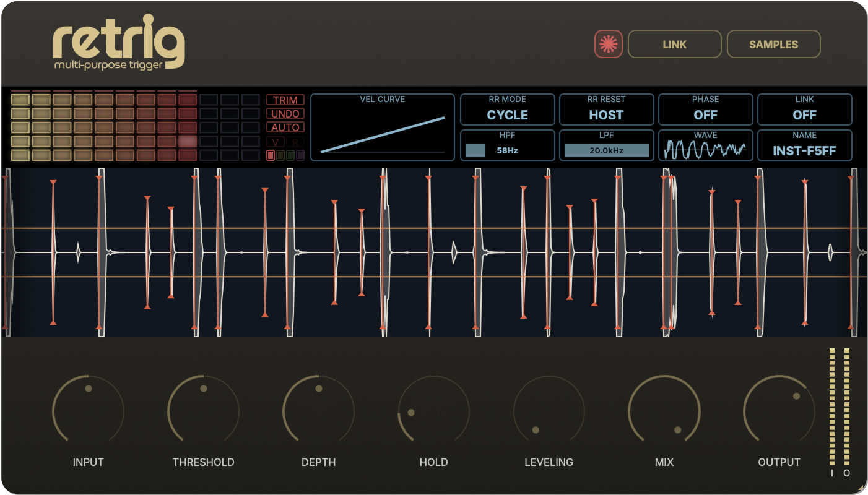Click the TRIM button
The height and width of the screenshot is (495, 868).
285,100
